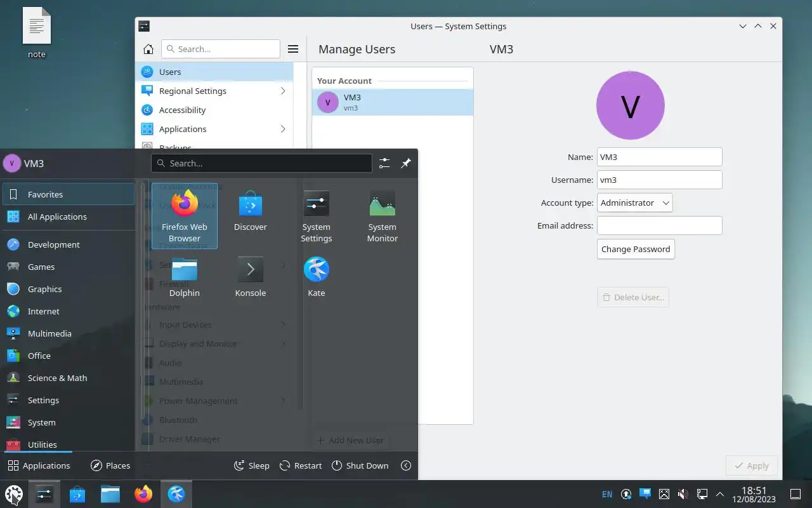Open the note file on desktop
812x508 pixels.
pyautogui.click(x=37, y=34)
